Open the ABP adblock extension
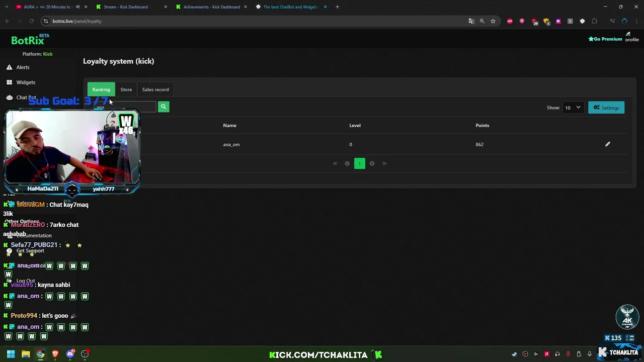644x362 pixels. tap(510, 21)
